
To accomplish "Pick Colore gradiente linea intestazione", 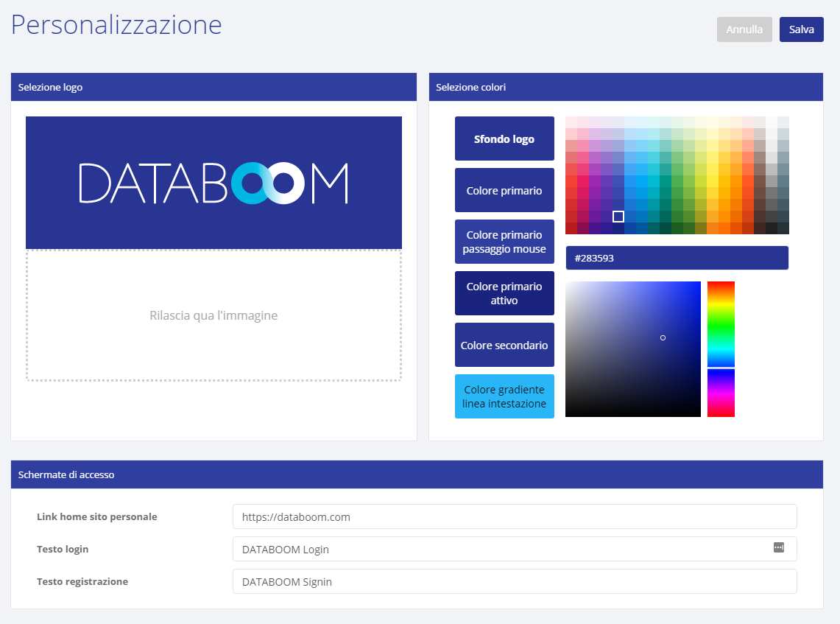I will click(504, 396).
